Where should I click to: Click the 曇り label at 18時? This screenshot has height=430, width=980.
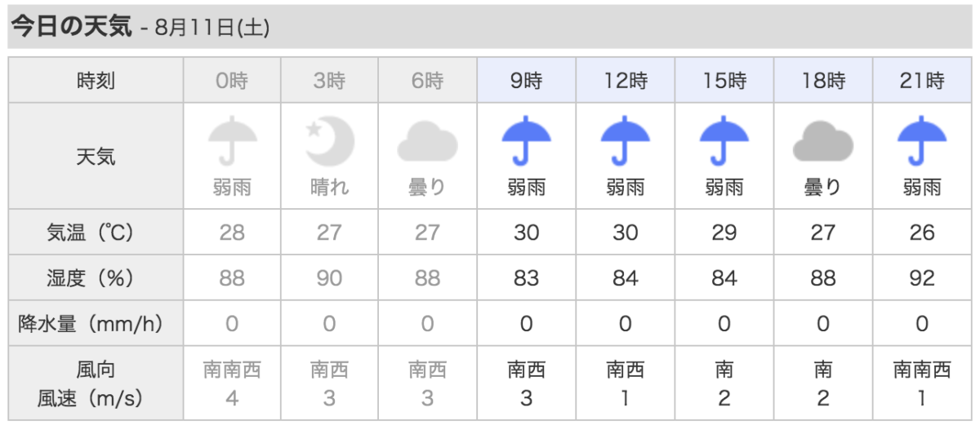pyautogui.click(x=822, y=188)
